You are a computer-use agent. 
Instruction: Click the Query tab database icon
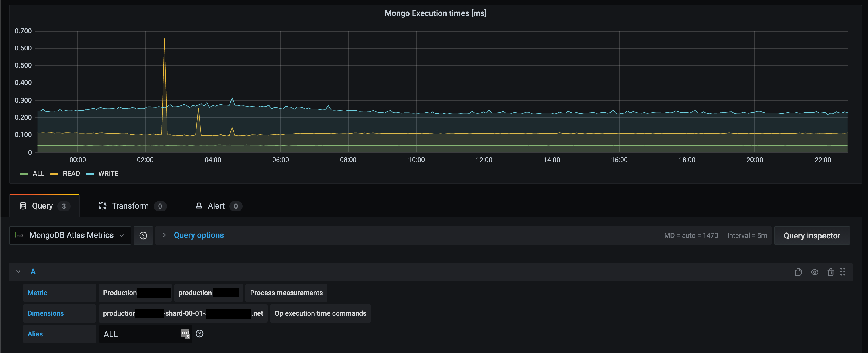pos(23,206)
